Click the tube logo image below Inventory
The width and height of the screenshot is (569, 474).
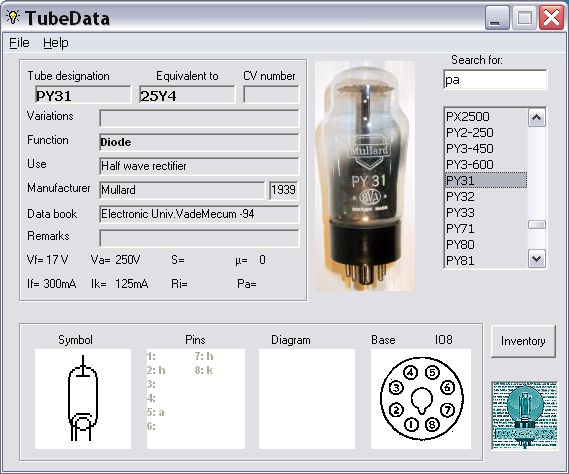(524, 415)
